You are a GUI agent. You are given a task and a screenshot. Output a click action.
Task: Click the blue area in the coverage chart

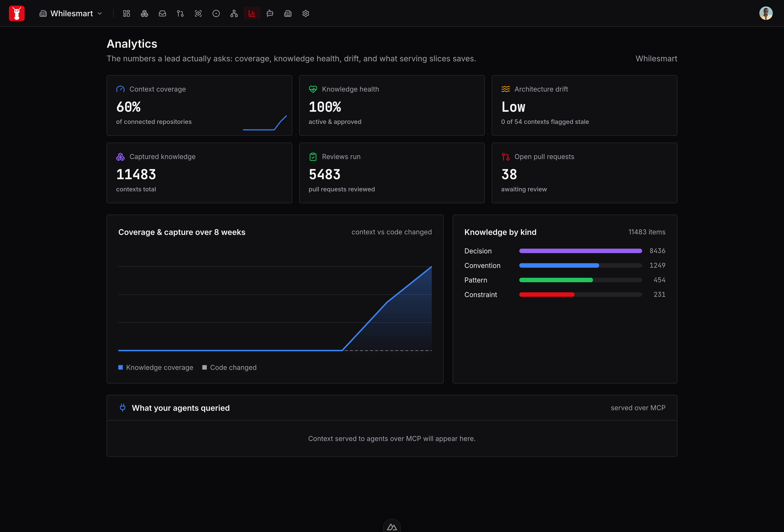pyautogui.click(x=402, y=324)
